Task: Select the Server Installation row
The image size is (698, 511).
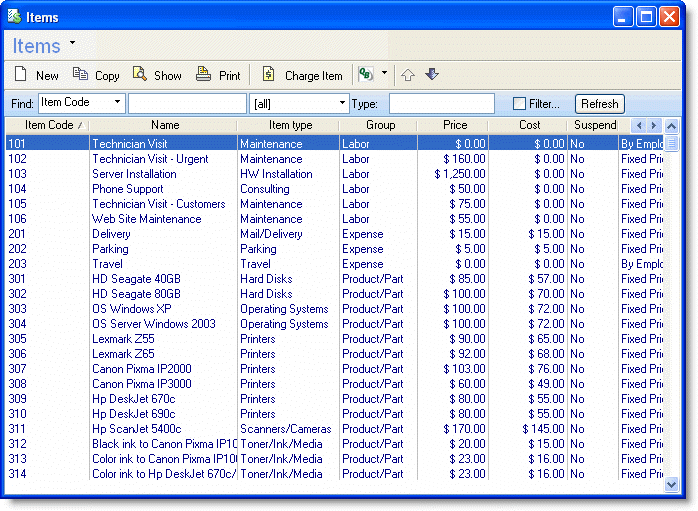Action: pyautogui.click(x=134, y=174)
